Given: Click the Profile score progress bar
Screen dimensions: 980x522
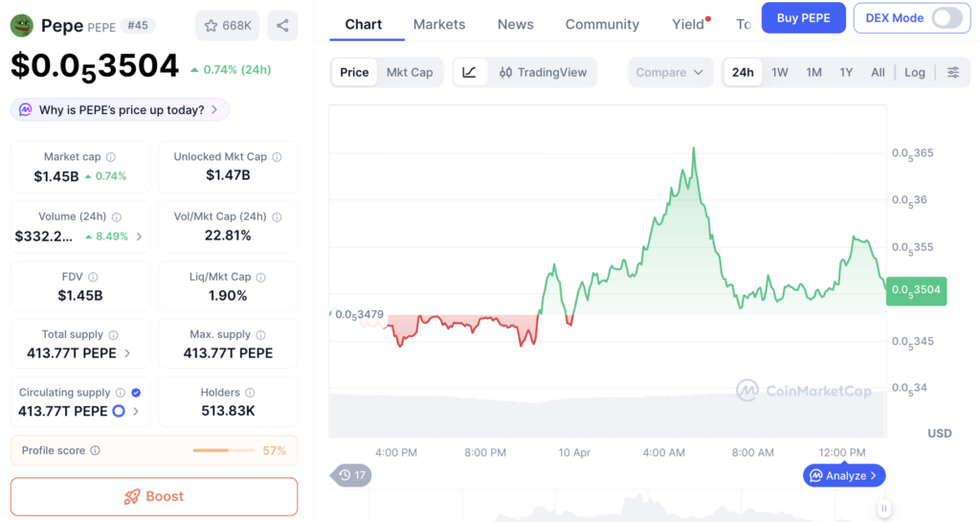Looking at the screenshot, I should point(224,451).
